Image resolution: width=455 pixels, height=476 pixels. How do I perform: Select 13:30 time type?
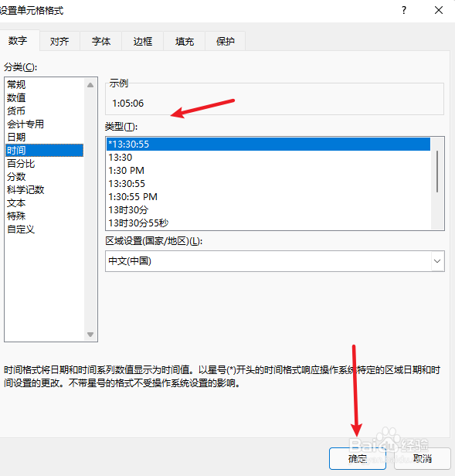click(x=268, y=158)
